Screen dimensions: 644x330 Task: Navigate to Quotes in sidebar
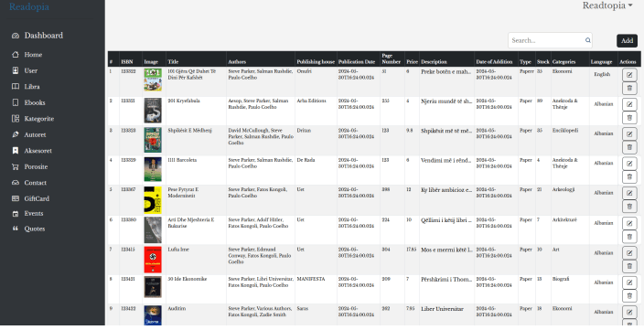click(35, 229)
